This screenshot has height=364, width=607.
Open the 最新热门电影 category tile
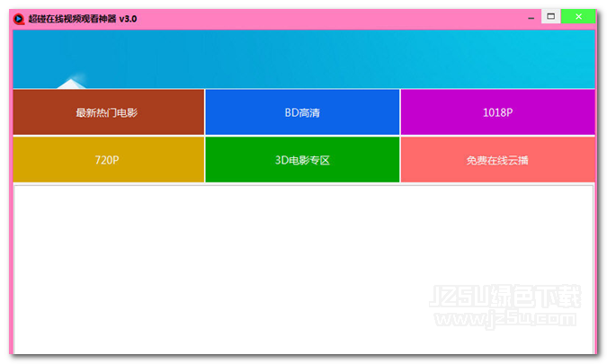(108, 112)
